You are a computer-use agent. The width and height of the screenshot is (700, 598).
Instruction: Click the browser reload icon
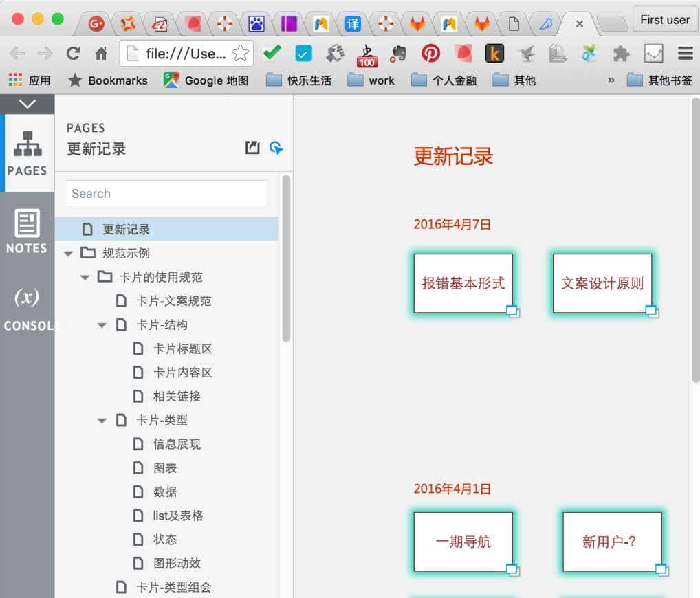[73, 52]
